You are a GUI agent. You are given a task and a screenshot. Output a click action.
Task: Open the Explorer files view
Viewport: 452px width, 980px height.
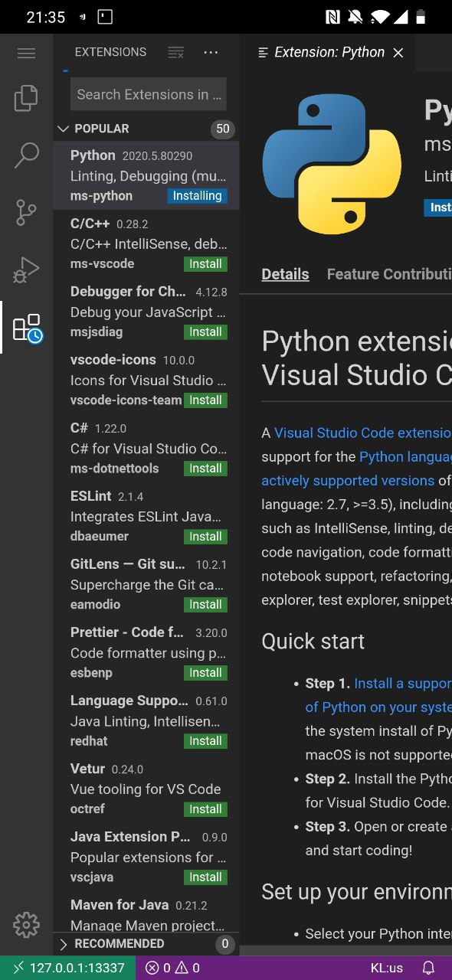(x=26, y=97)
